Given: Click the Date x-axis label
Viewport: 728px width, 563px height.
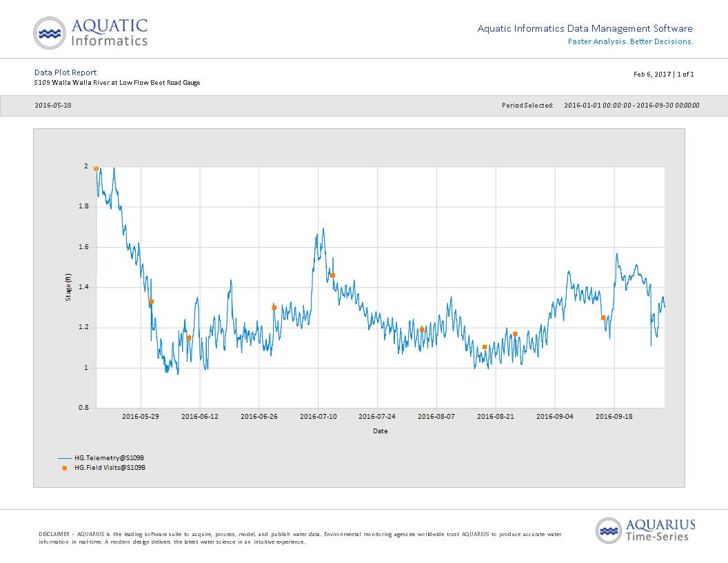Looking at the screenshot, I should 381,431.
